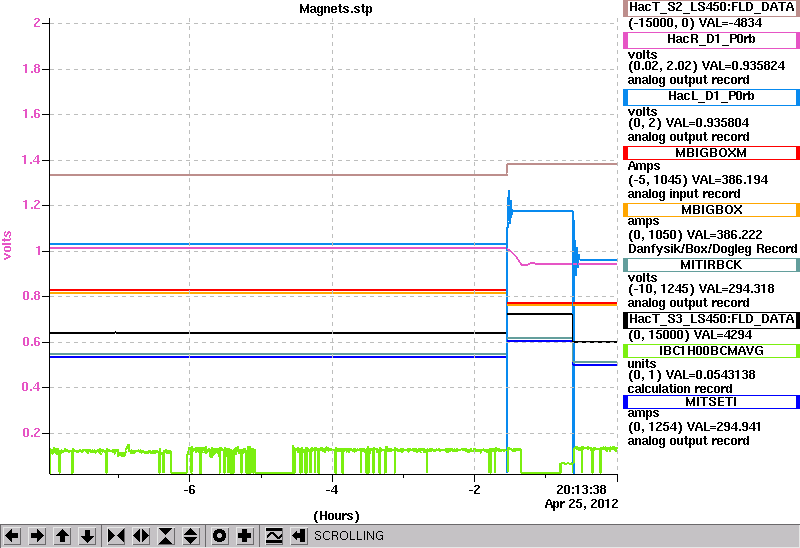Click the VAL=294.318 readout for MITIRBCK
This screenshot has height=548, width=800.
(x=735, y=289)
